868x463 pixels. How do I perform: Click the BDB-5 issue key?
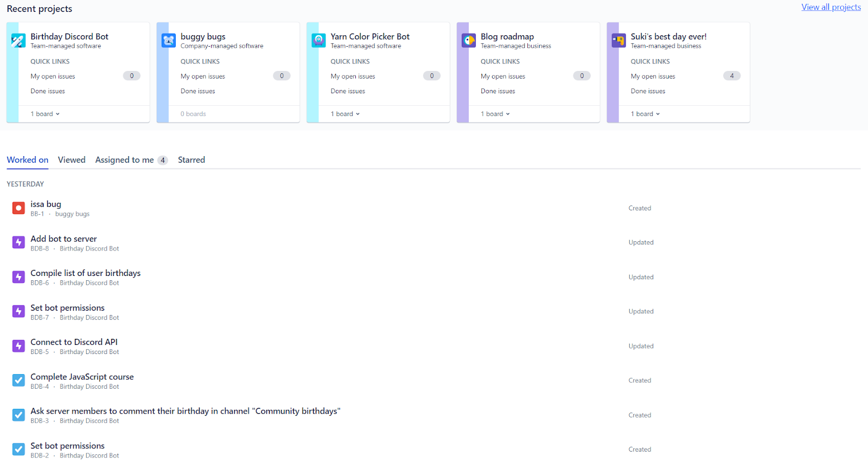40,352
